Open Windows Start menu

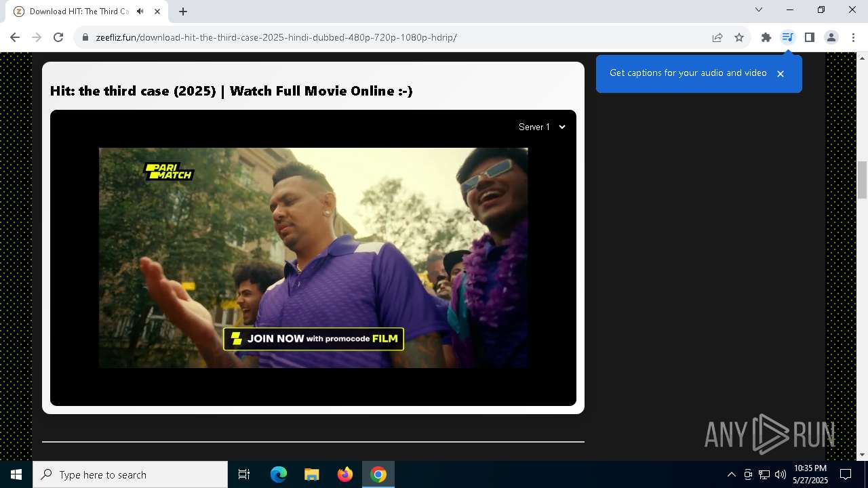[x=16, y=474]
